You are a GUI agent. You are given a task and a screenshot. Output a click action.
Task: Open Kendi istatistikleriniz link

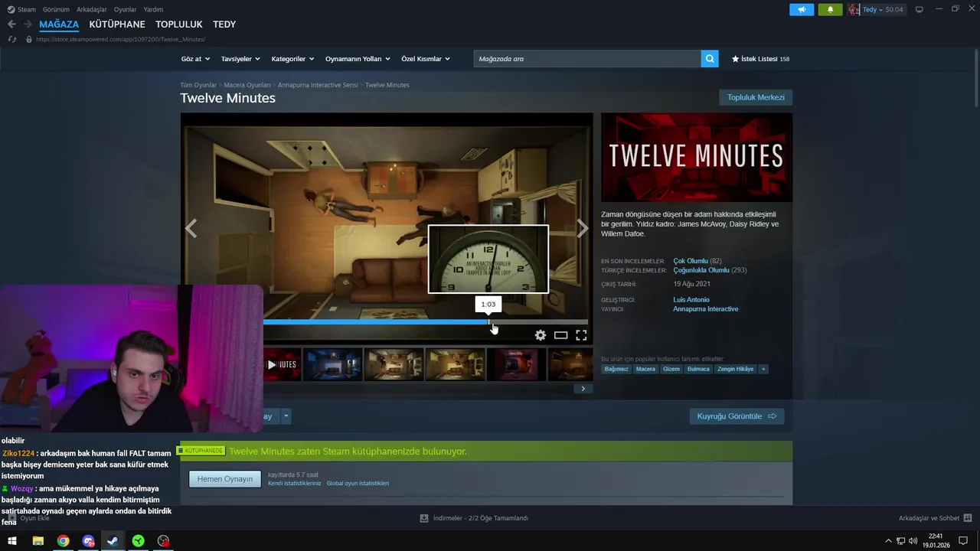click(x=295, y=484)
